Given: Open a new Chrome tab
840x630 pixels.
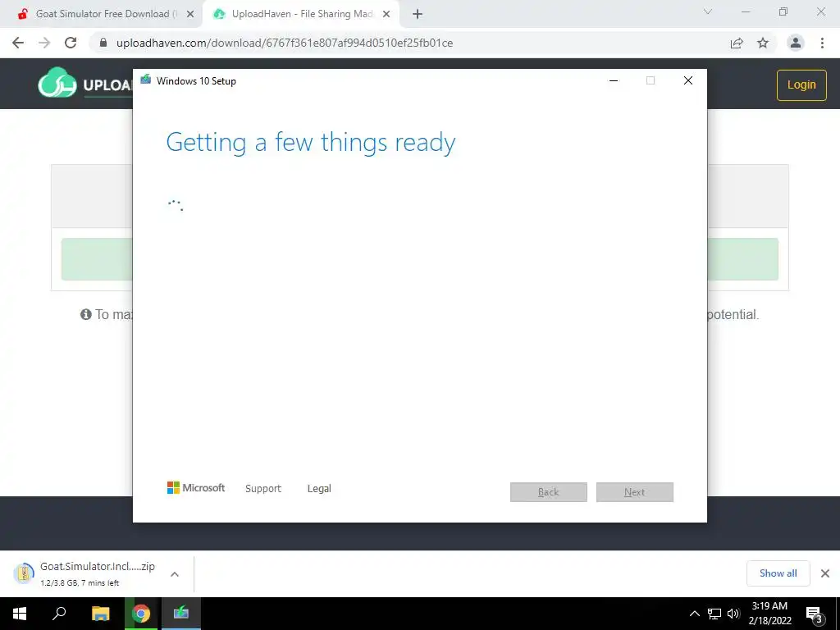Looking at the screenshot, I should pyautogui.click(x=418, y=14).
